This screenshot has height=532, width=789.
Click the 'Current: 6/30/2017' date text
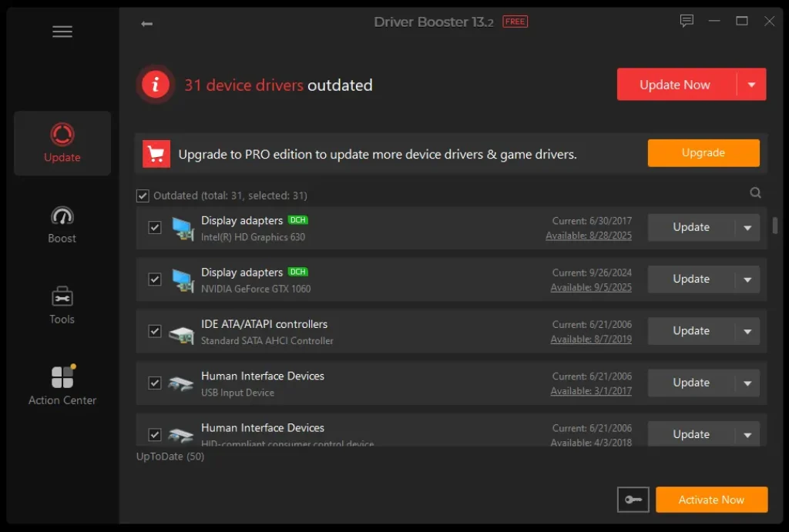click(x=592, y=221)
